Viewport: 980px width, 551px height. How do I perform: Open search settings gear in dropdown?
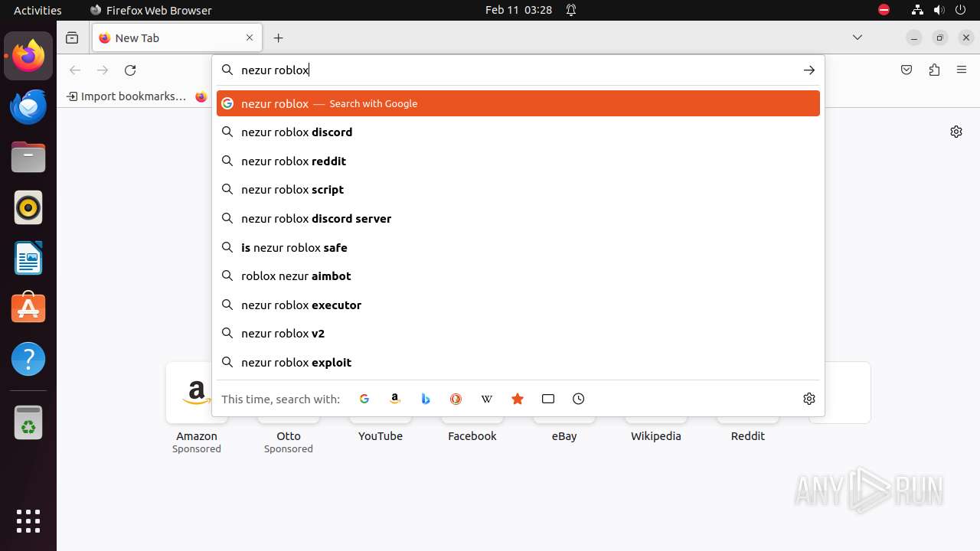click(x=809, y=399)
